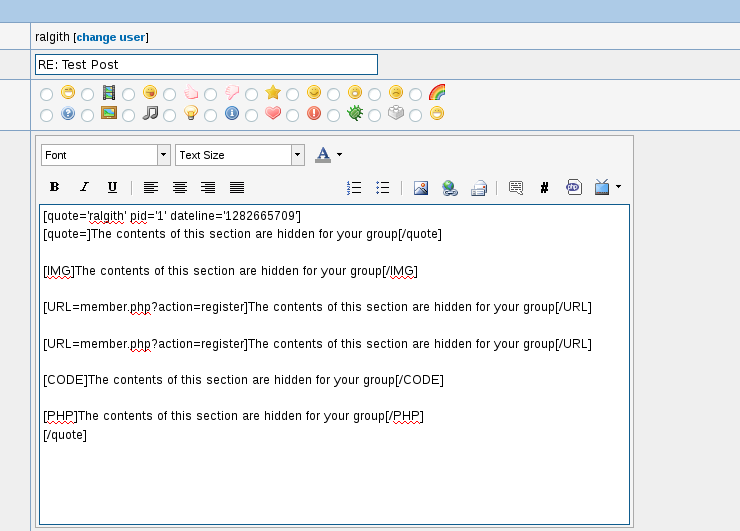
Task: Click the RE: Test Post subject field
Action: click(206, 65)
